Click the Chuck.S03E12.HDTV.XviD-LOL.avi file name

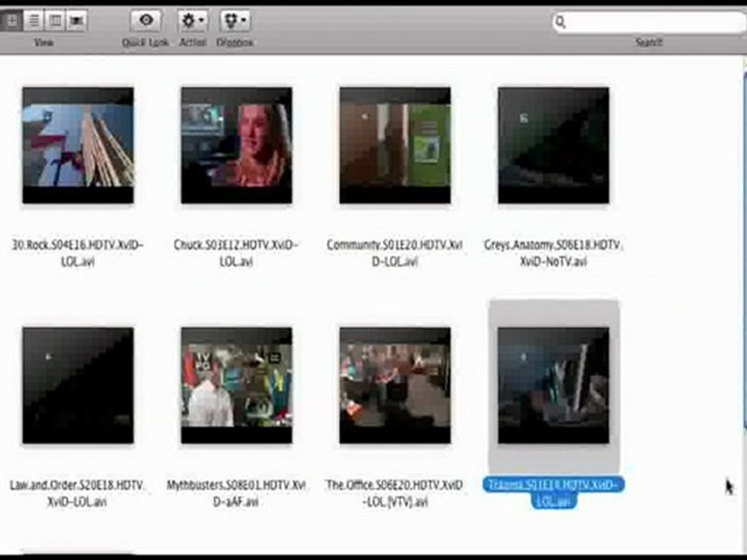click(x=236, y=253)
